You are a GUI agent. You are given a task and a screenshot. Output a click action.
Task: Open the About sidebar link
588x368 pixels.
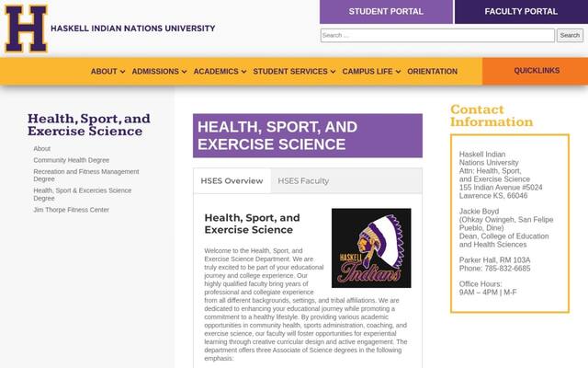tap(41, 149)
